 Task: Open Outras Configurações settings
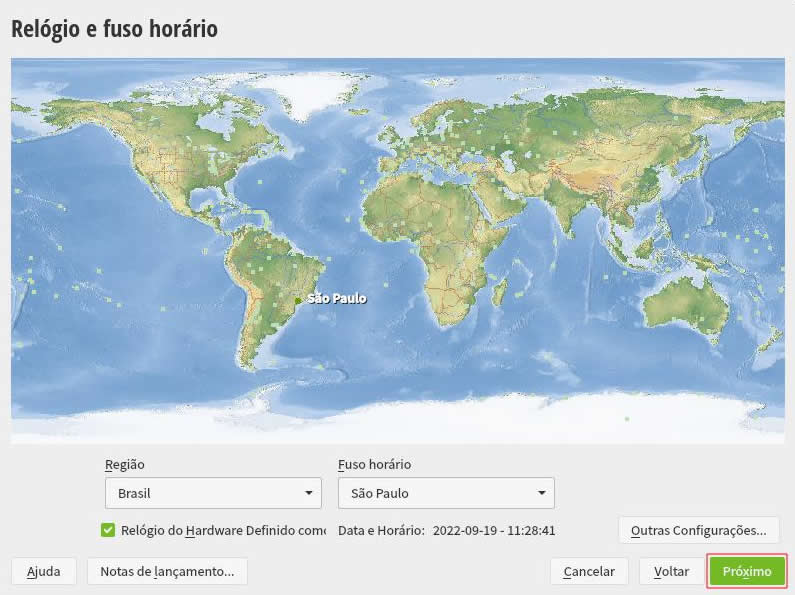click(698, 530)
